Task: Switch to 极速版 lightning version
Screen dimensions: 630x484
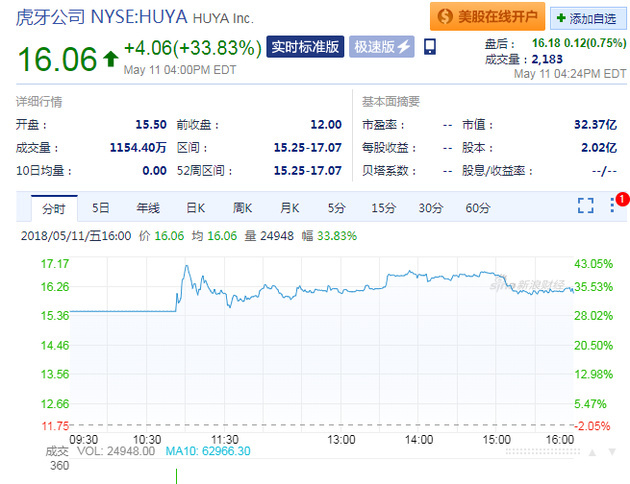Action: [x=383, y=47]
